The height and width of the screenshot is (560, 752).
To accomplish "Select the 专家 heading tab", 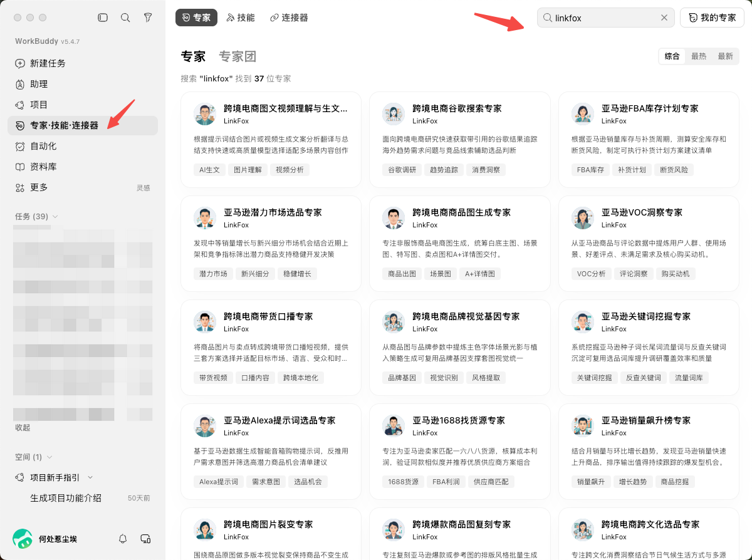I will 193,56.
